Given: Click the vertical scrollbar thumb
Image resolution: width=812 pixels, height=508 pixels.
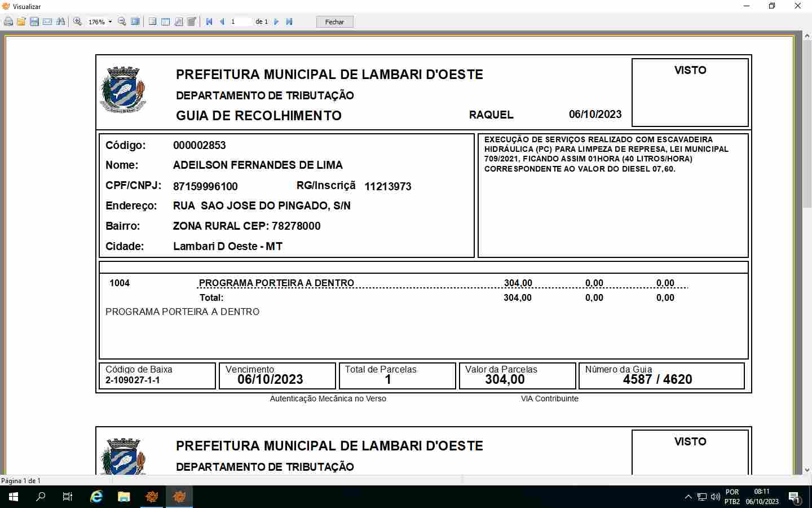Looking at the screenshot, I should [x=807, y=124].
